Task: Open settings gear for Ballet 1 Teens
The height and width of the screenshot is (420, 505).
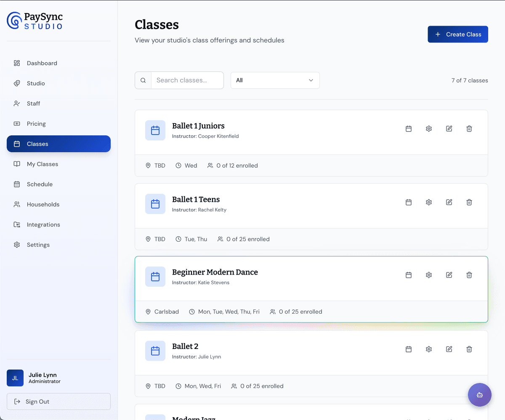Action: 428,202
